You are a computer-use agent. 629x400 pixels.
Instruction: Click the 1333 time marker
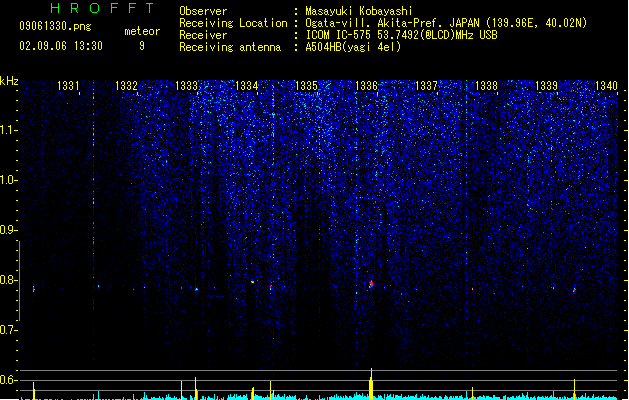(x=187, y=86)
